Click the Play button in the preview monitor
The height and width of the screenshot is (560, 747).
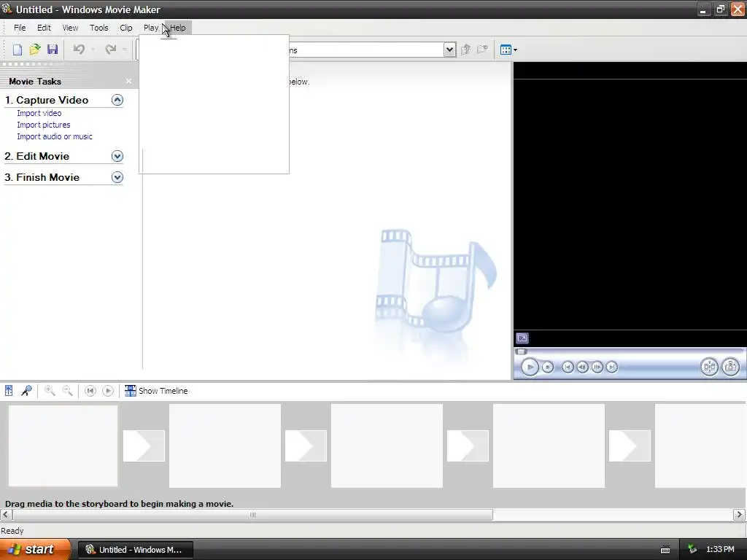[x=530, y=367]
